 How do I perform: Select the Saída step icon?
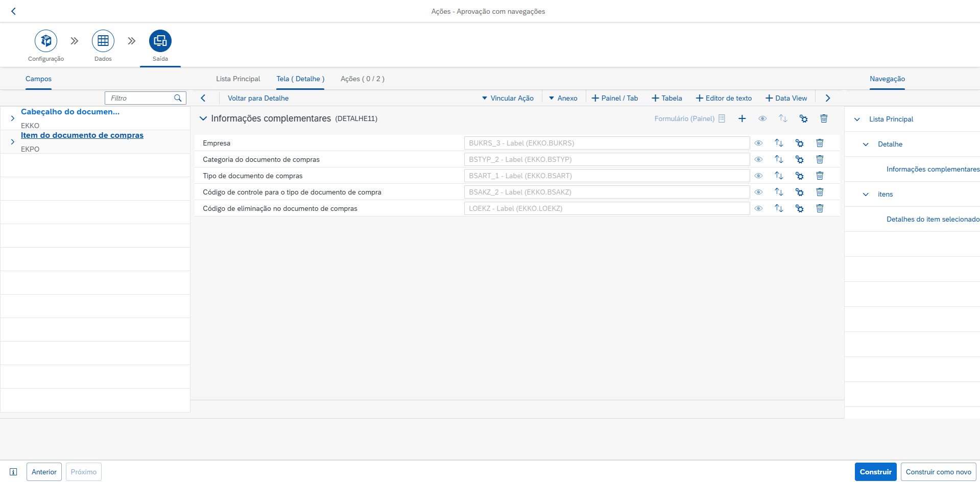pos(160,41)
